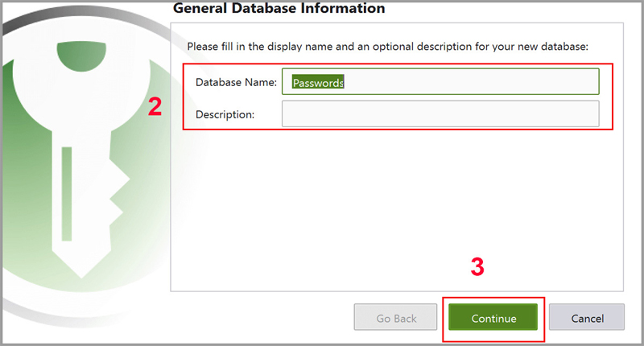This screenshot has height=346, width=644.
Task: Click the "Database Name:" label
Action: click(236, 82)
